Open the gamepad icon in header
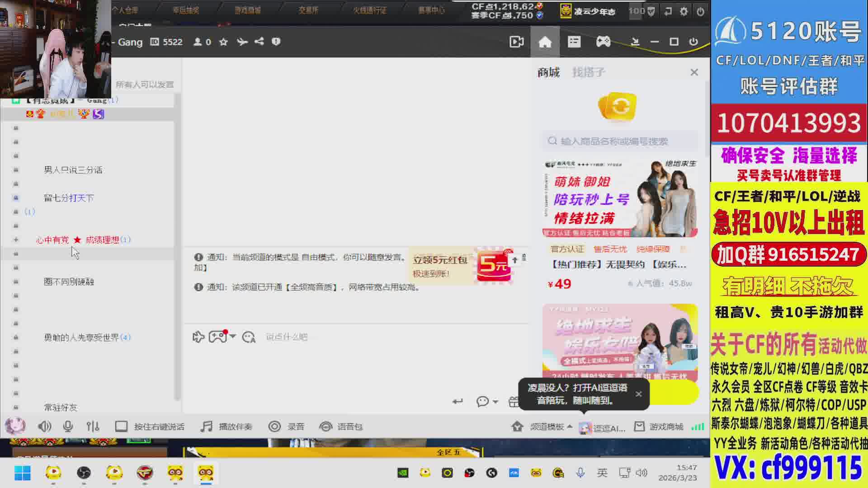Image resolution: width=868 pixels, height=488 pixels. coord(603,42)
